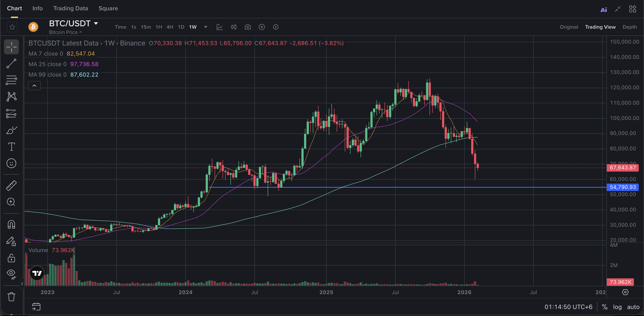Switch to the Depth view
Viewport: 644px width, 316px height.
click(x=630, y=27)
